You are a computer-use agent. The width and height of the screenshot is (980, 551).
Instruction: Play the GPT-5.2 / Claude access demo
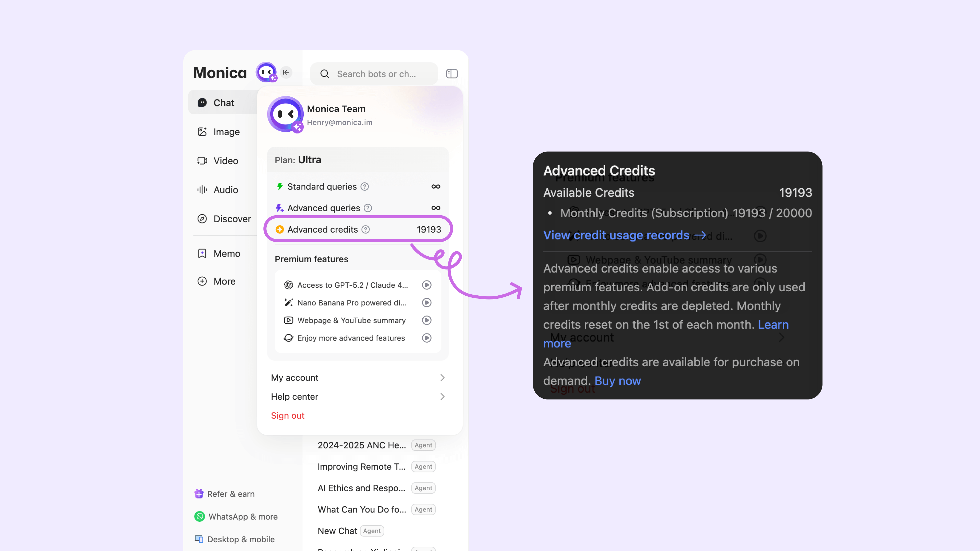[x=426, y=285]
